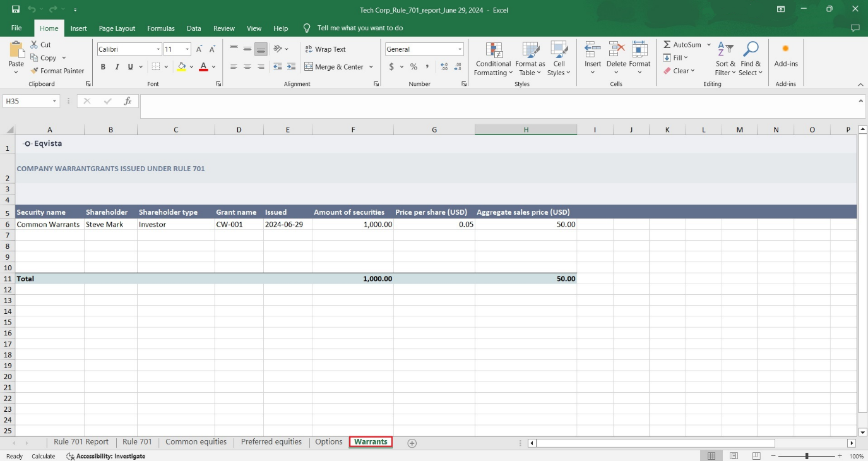Viewport: 868px width, 461px height.
Task: Decrease font size with the smaller A icon
Action: 213,49
